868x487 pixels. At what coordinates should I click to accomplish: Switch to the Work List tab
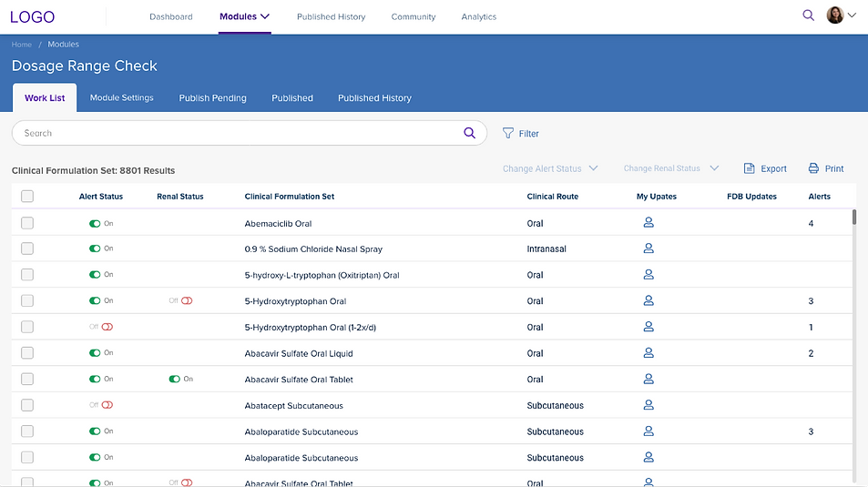45,98
